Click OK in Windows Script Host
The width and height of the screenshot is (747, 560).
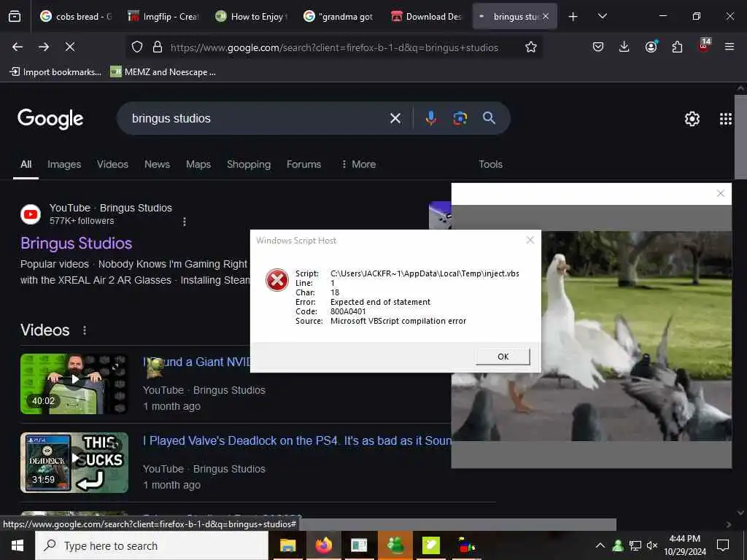(x=503, y=357)
